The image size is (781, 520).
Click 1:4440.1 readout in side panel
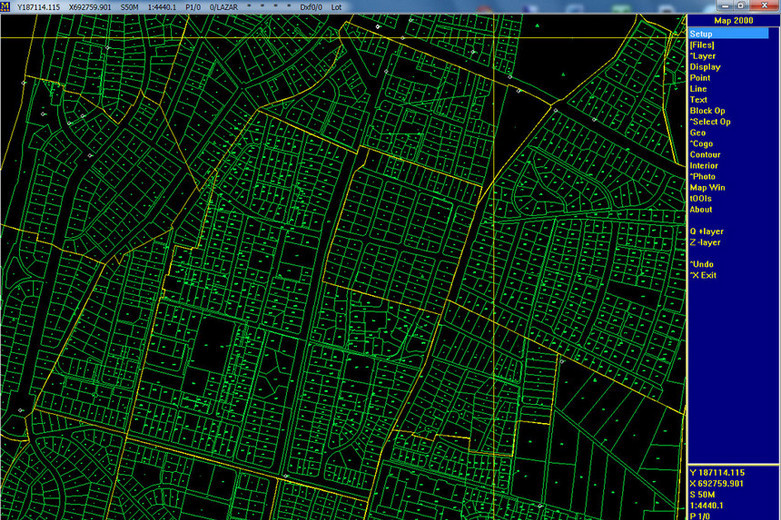click(x=706, y=505)
